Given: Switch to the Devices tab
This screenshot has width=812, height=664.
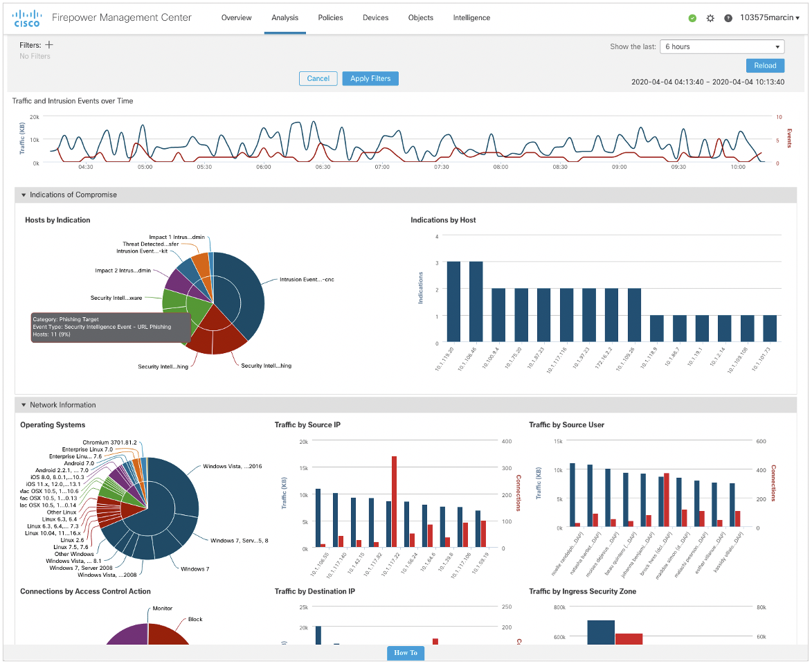Looking at the screenshot, I should click(x=375, y=17).
